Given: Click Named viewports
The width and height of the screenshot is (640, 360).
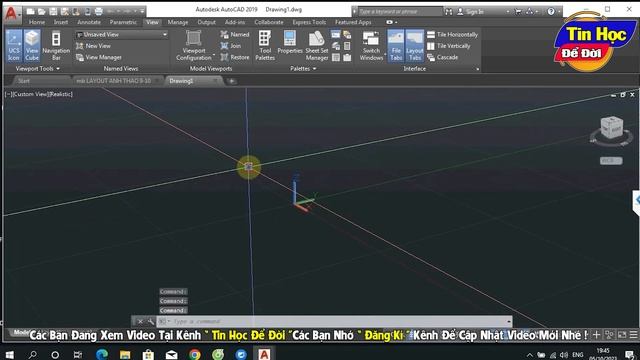Looking at the screenshot, I should point(235,35).
